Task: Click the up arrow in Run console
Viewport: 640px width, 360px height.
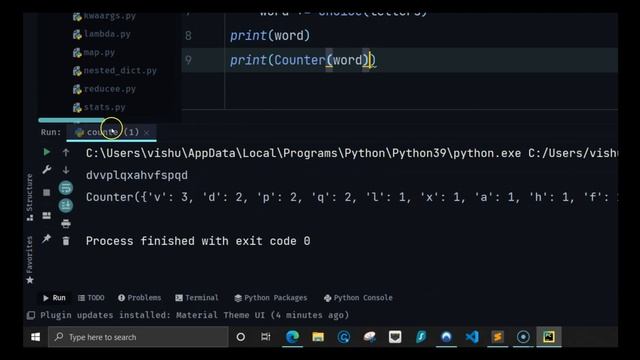Action: pos(66,153)
